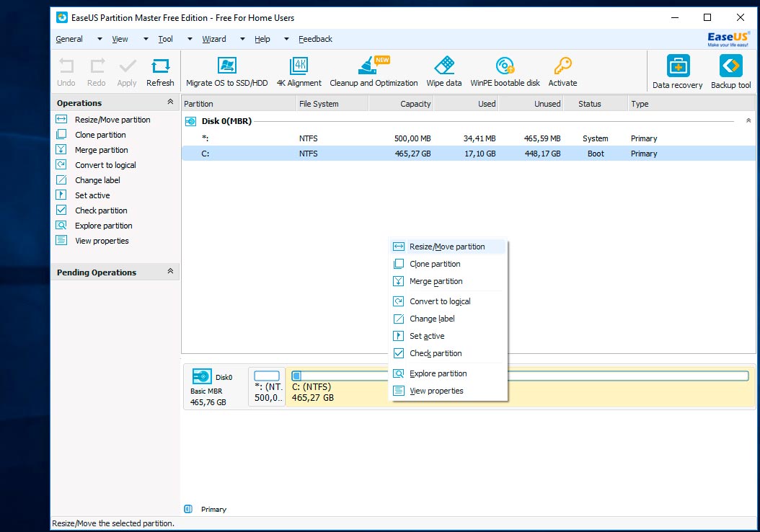760x532 pixels.
Task: Select the 500,00 MB system partition row
Action: [x=468, y=138]
